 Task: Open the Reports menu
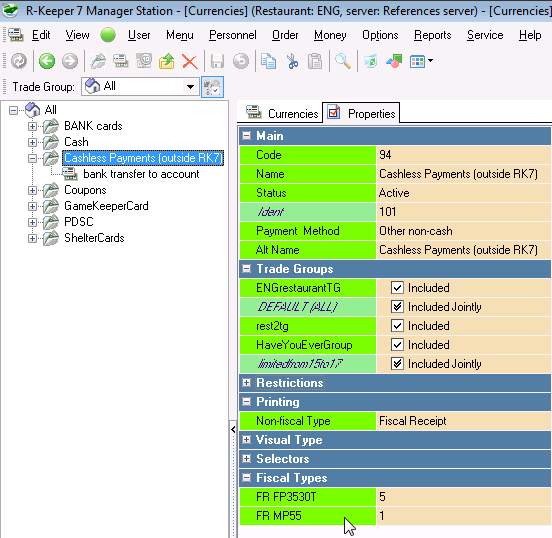[433, 35]
